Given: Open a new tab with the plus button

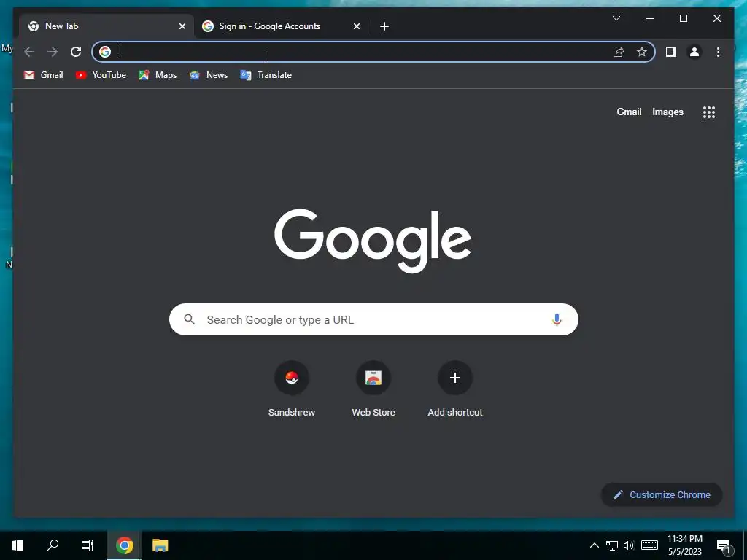Looking at the screenshot, I should [x=384, y=26].
